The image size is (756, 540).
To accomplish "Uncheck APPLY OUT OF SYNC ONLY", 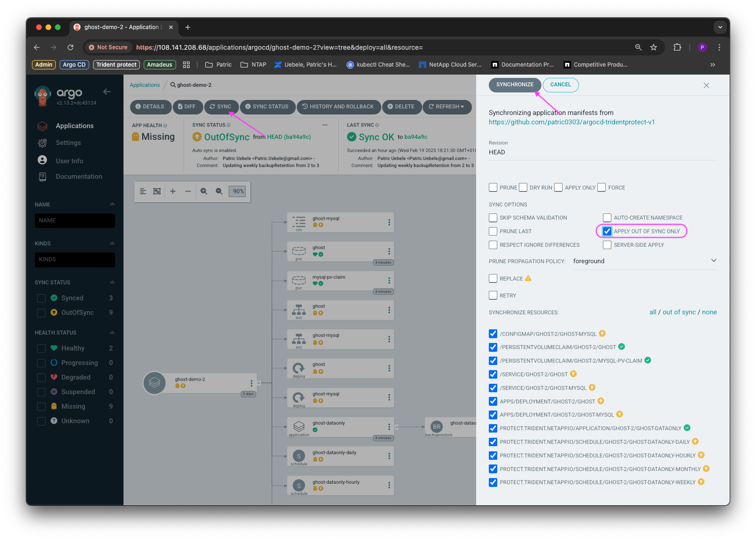I will [607, 231].
